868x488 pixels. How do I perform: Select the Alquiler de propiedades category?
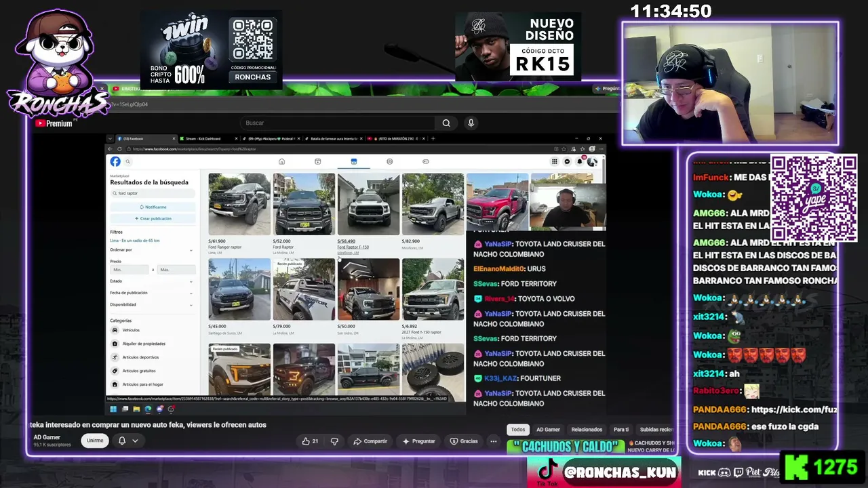[x=152, y=344]
